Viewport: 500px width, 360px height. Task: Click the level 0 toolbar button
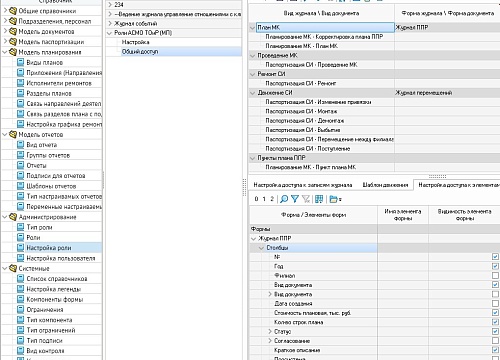tap(256, 199)
